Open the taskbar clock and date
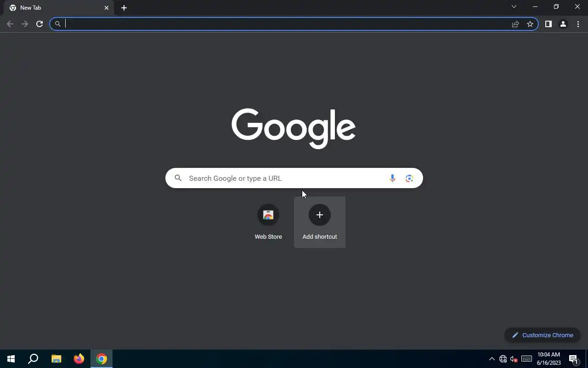Viewport: 588px width, 368px height. [x=548, y=359]
